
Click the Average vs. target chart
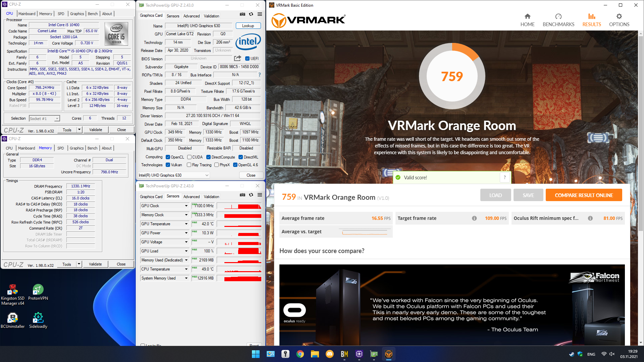click(365, 232)
